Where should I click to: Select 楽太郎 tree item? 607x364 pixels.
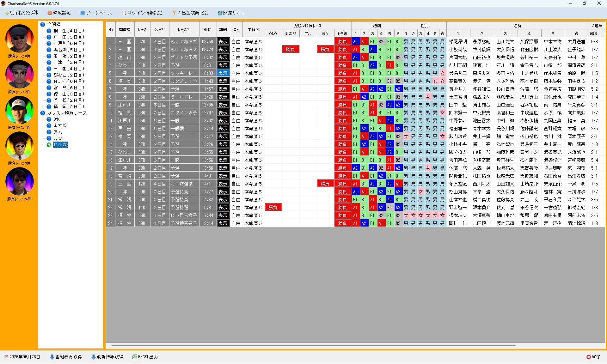coord(60,125)
